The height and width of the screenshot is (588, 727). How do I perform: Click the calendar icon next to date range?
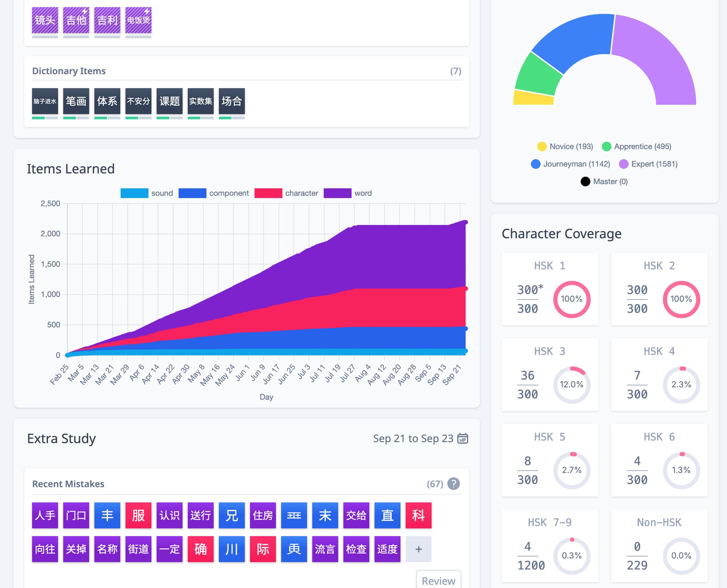tap(463, 438)
